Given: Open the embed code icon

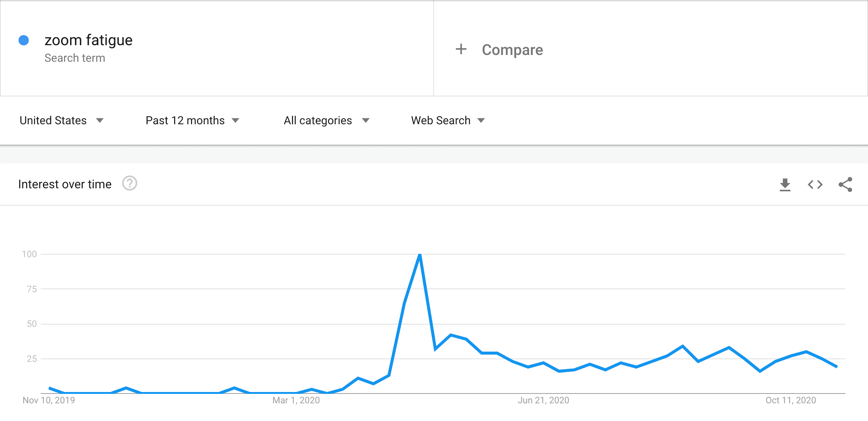Looking at the screenshot, I should (815, 185).
